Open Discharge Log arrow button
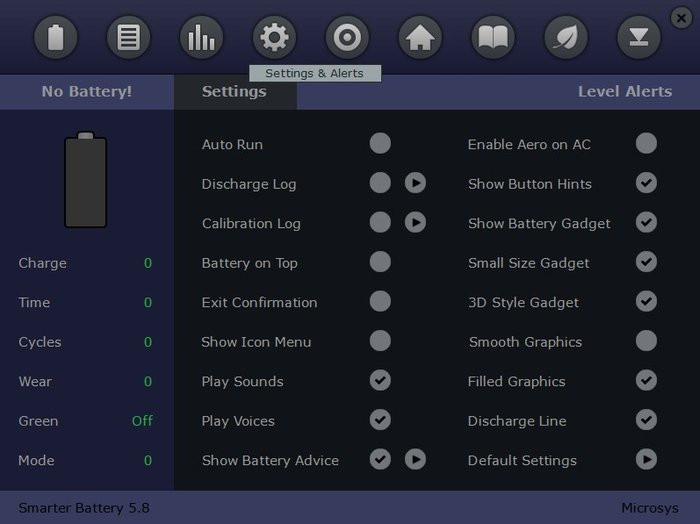This screenshot has width=700, height=524. pos(415,183)
